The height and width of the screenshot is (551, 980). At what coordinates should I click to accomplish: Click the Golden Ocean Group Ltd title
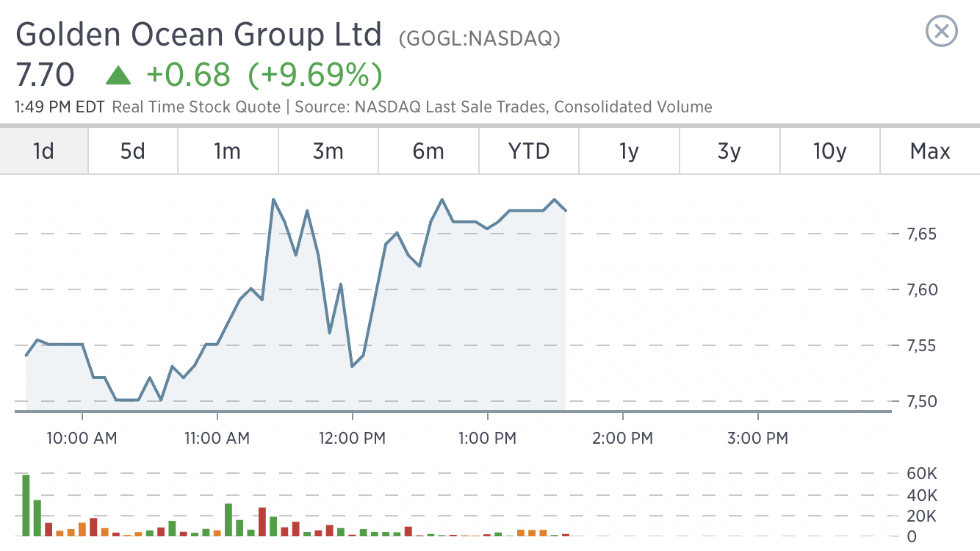coord(199,35)
